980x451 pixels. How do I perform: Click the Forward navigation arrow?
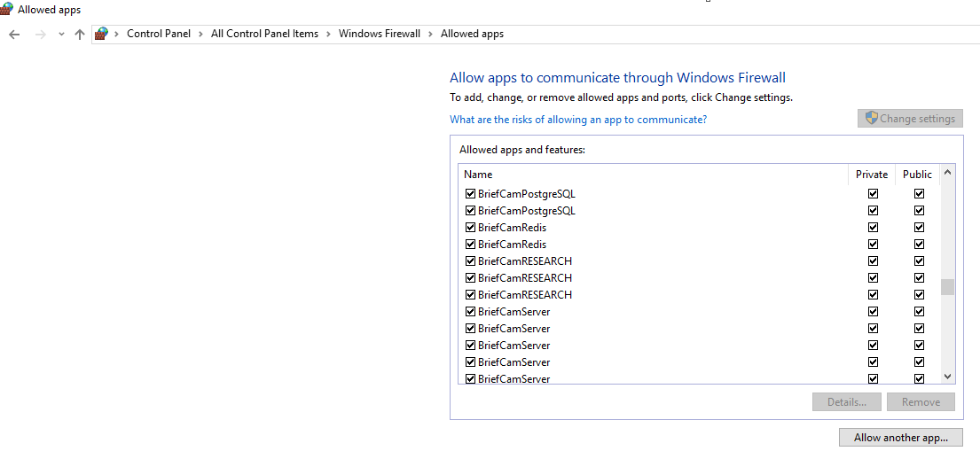[41, 35]
